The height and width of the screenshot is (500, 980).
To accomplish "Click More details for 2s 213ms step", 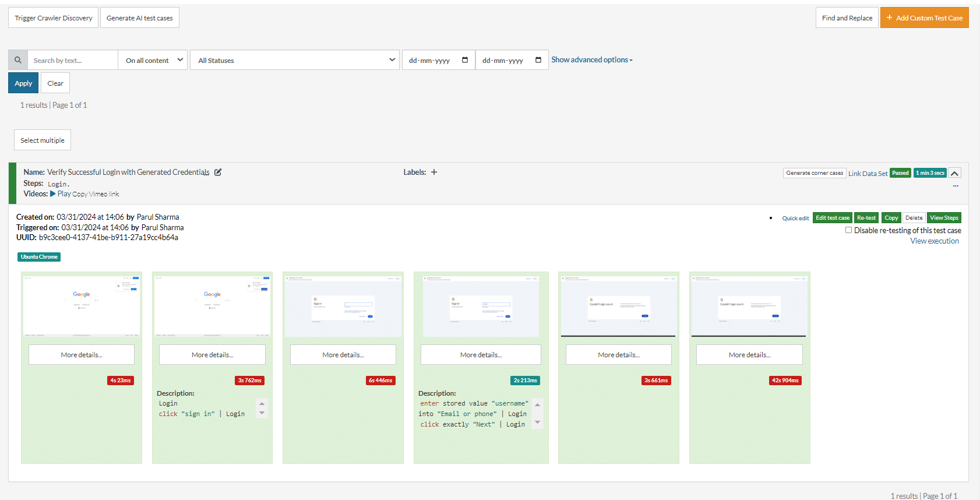I will [481, 355].
